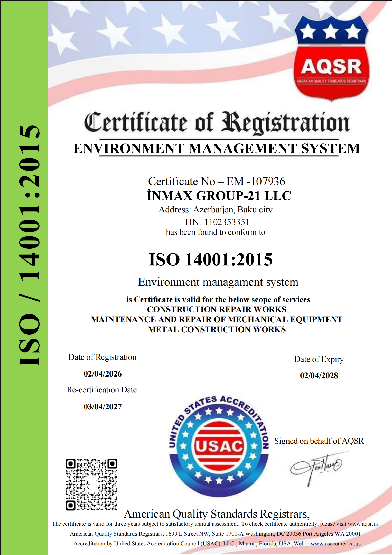Select the 'CONSTRUCTION REPAIR WORKS' scope line
Viewport: 392px width, 555px height.
(217, 309)
